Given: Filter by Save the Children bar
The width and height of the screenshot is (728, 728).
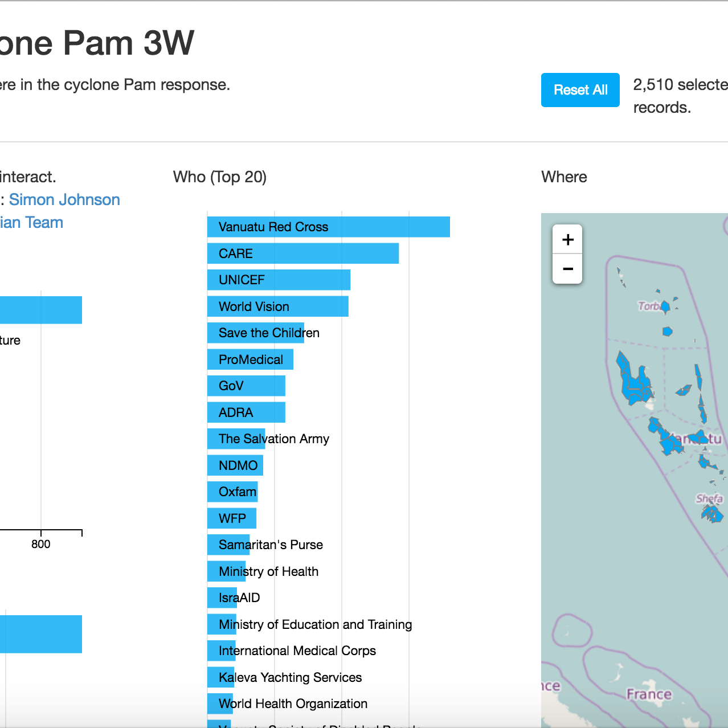Looking at the screenshot, I should (x=255, y=333).
